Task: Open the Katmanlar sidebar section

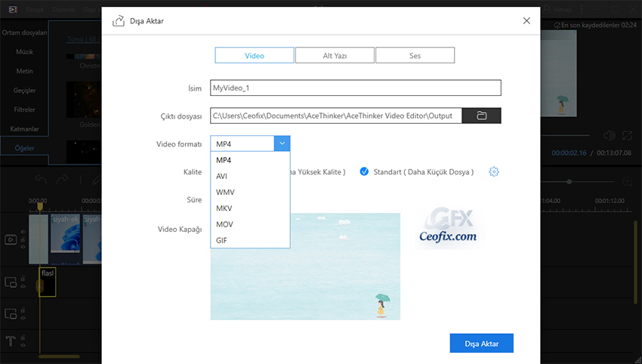Action: tap(25, 128)
